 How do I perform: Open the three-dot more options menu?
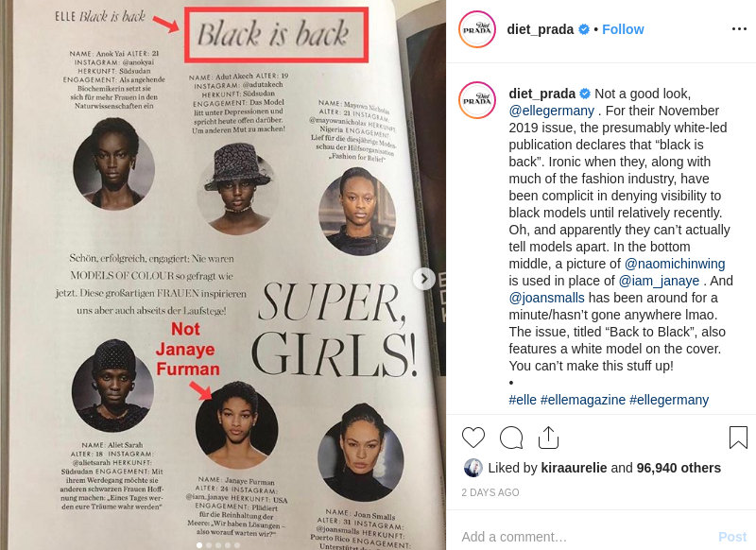pyautogui.click(x=739, y=29)
